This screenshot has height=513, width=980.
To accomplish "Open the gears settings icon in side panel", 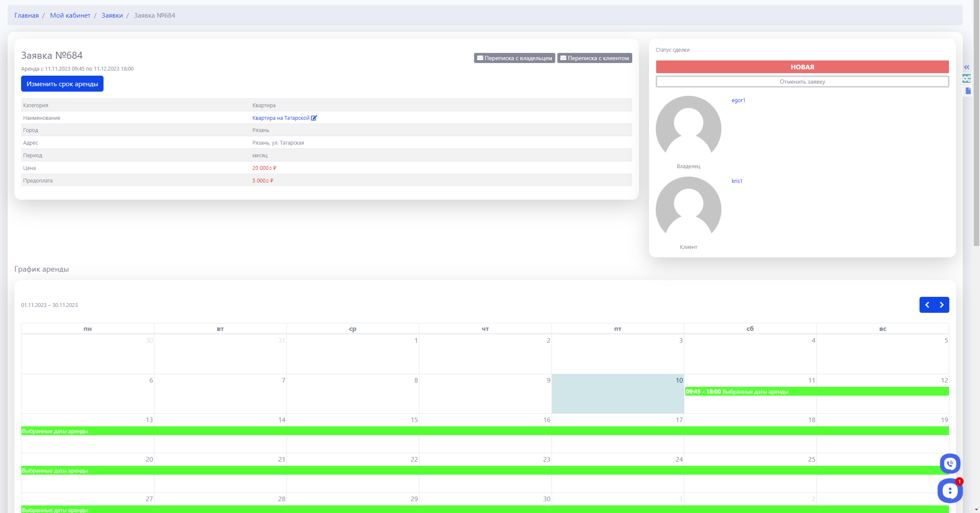I will [967, 79].
